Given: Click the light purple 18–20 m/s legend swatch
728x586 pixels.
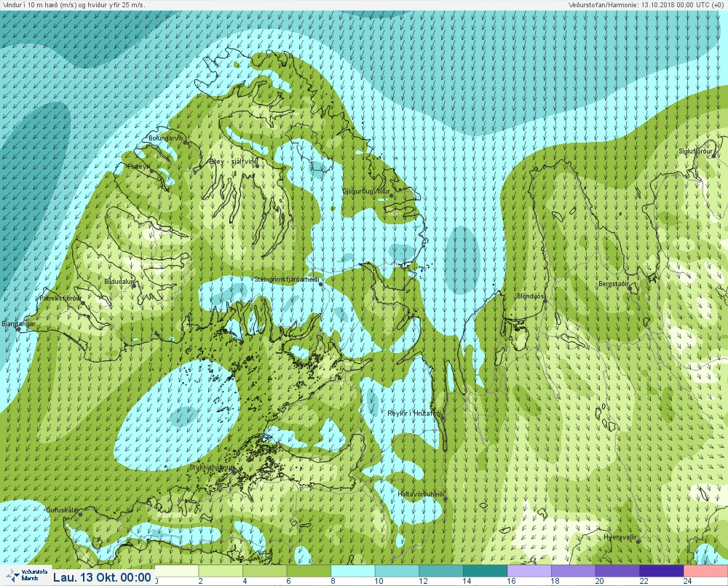Looking at the screenshot, I should tap(574, 571).
